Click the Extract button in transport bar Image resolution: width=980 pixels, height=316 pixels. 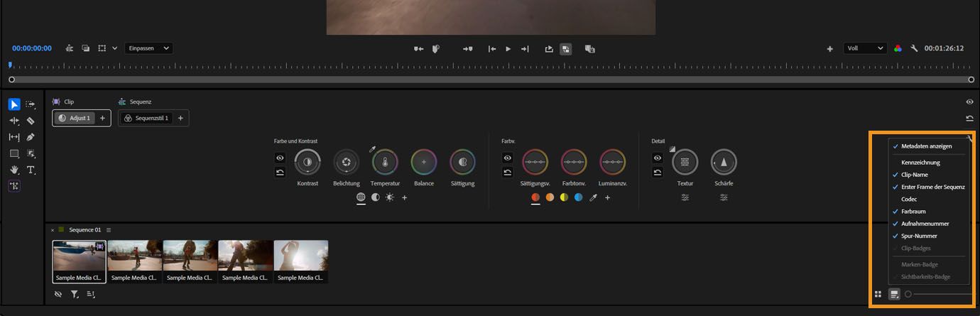click(x=589, y=48)
